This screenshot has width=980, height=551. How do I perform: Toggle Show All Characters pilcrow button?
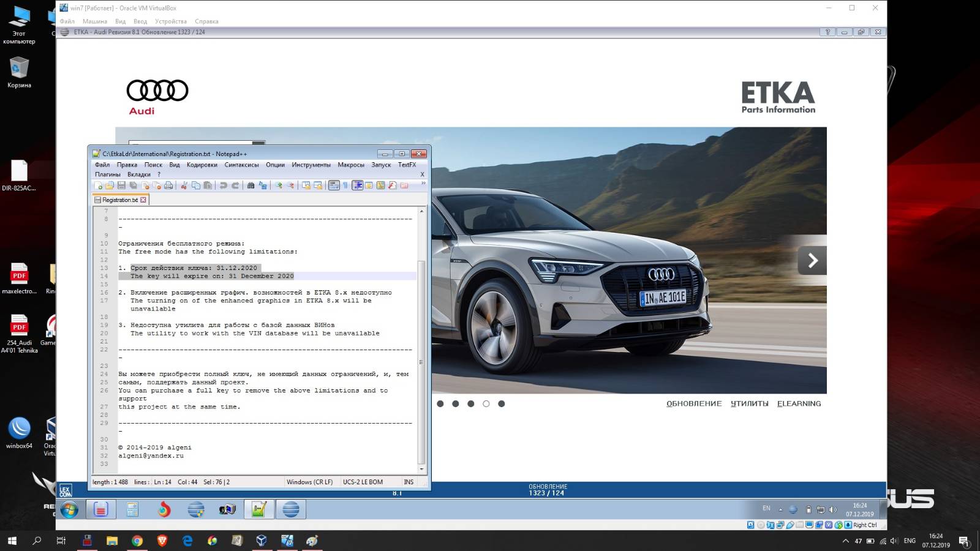tap(345, 186)
